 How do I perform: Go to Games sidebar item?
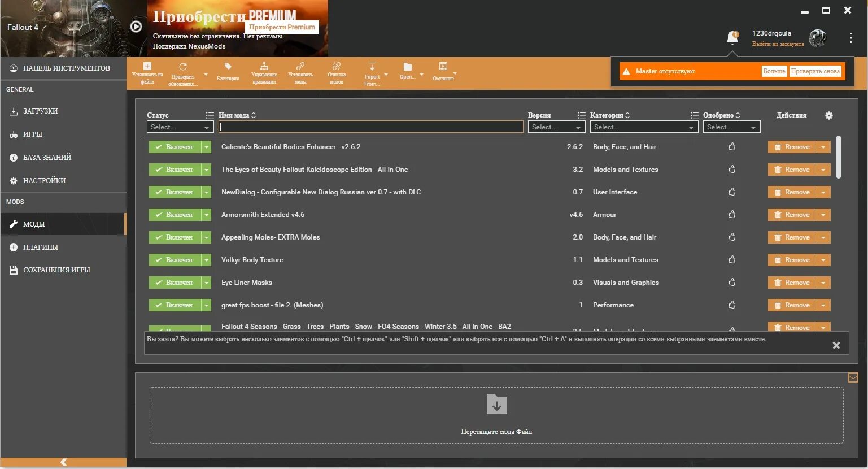tap(63, 134)
